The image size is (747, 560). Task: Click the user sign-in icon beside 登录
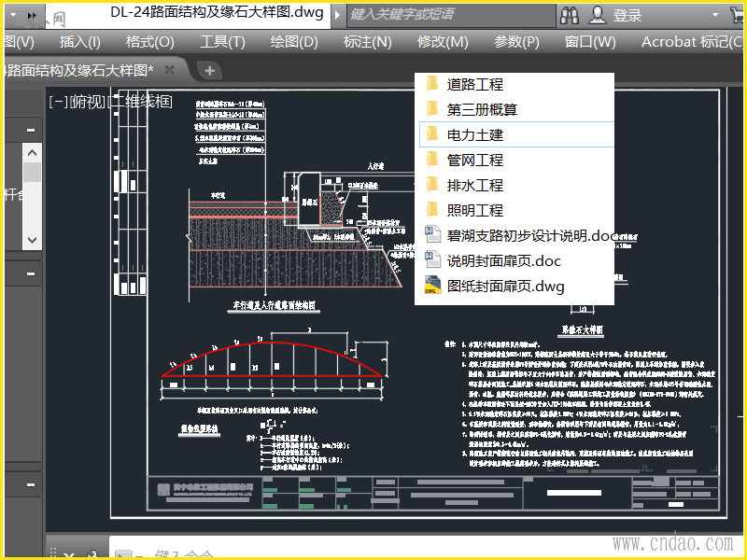point(597,15)
